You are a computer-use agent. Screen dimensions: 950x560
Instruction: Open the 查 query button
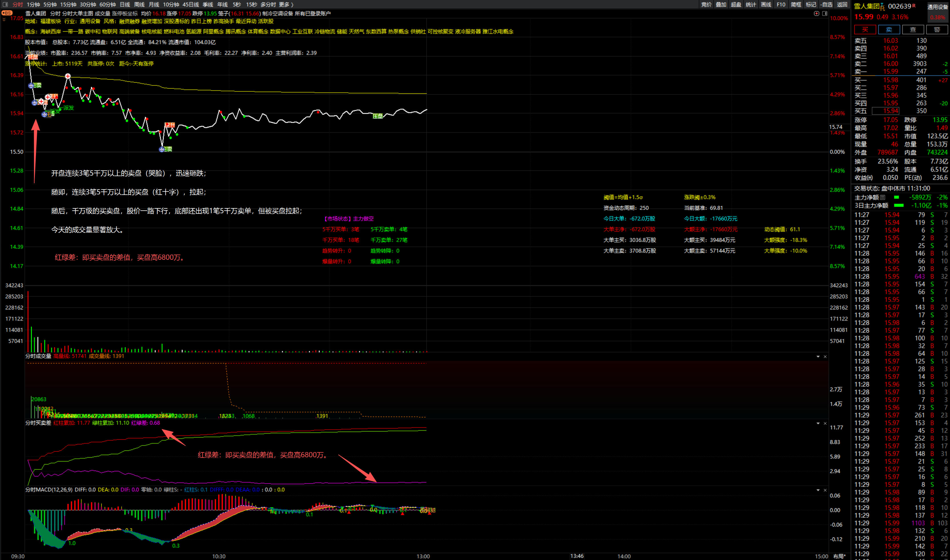(x=913, y=29)
